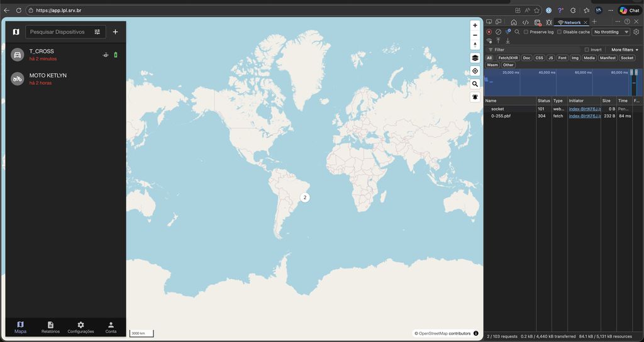
Task: Toggle the map notifications bell
Action: pyautogui.click(x=475, y=97)
